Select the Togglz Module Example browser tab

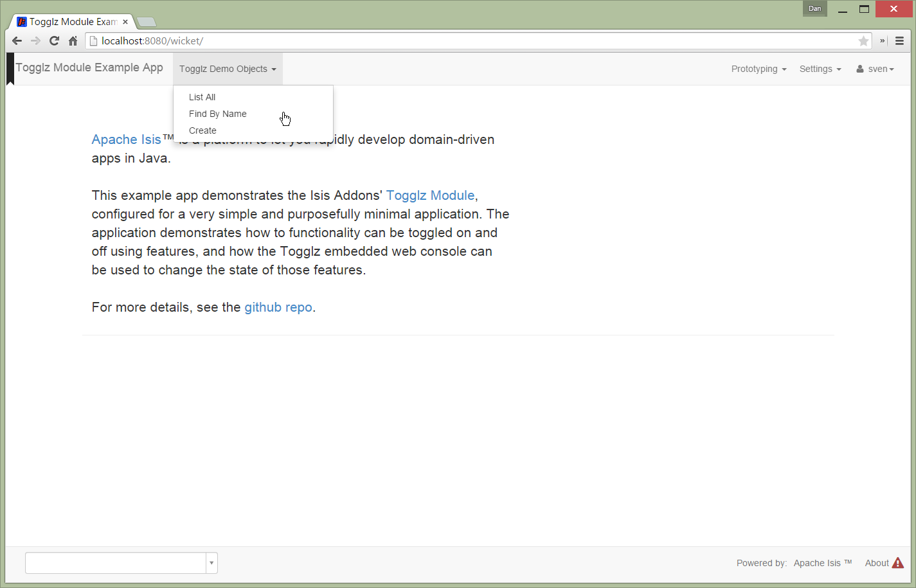(72, 22)
